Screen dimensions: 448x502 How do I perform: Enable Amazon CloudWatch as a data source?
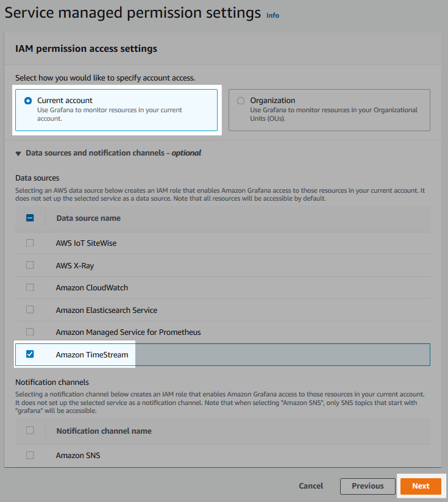(30, 287)
